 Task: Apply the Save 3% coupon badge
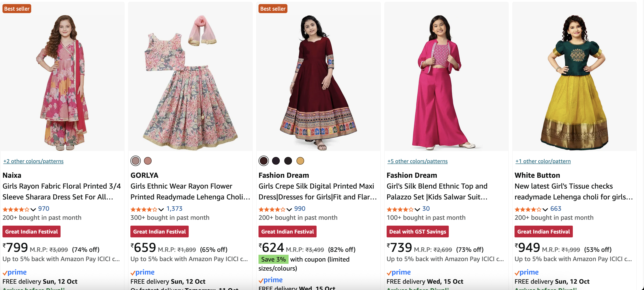273,259
